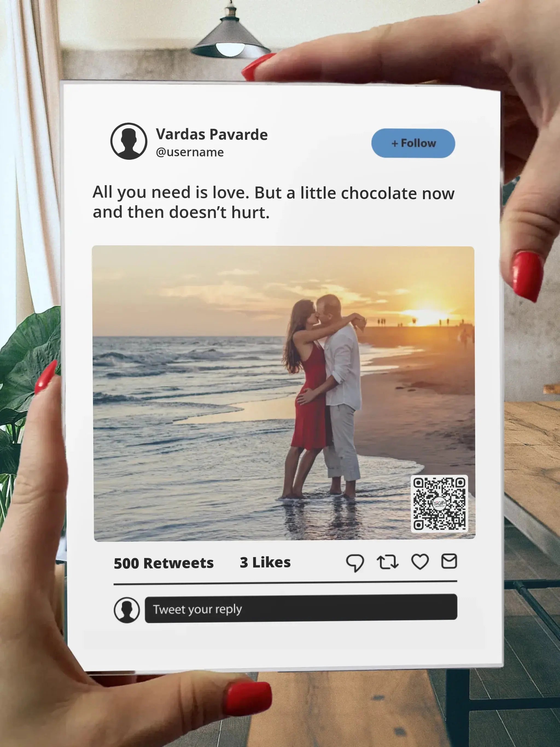Open the 500 Retweets count
Viewport: 560px width, 747px height.
(x=163, y=563)
